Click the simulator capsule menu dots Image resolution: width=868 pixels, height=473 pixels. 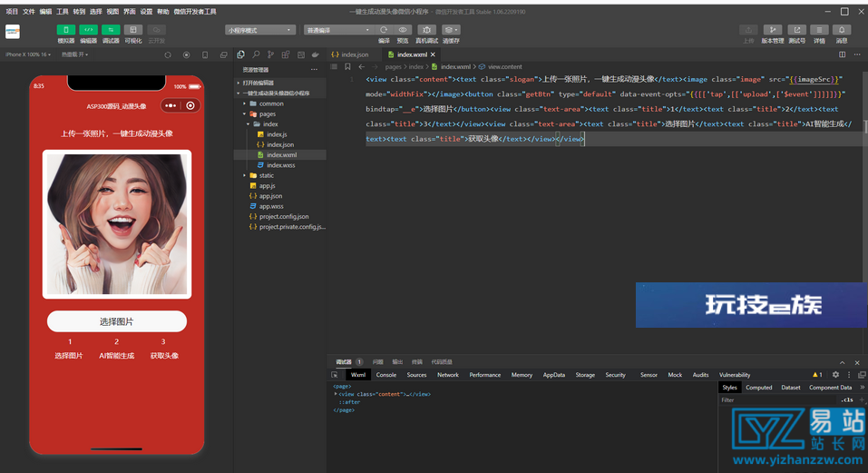[x=171, y=105]
